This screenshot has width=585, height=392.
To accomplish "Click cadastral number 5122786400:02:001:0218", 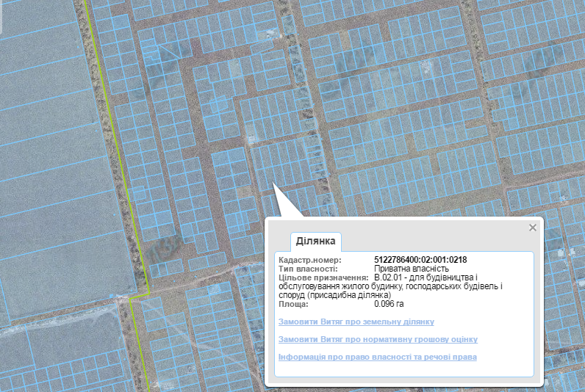I will [420, 260].
